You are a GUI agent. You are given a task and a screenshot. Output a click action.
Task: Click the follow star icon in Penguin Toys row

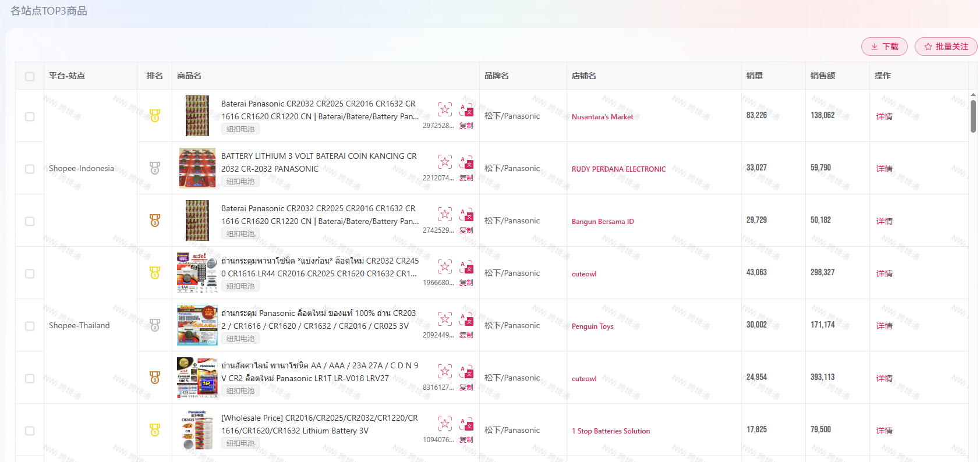pos(445,319)
